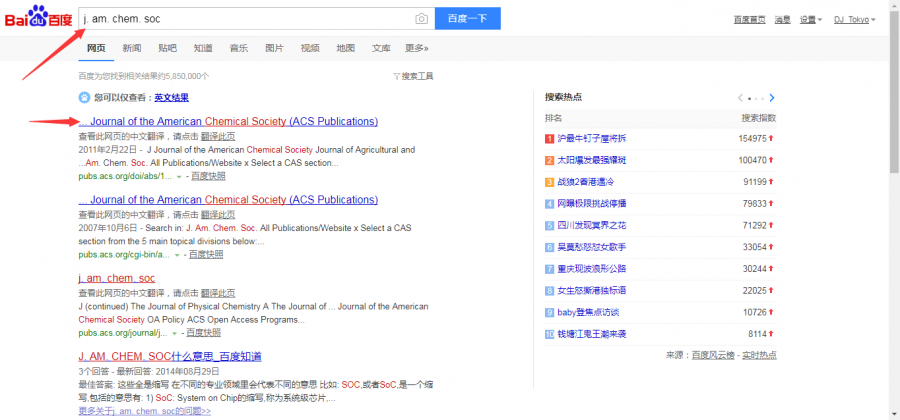Click the scrollbar down arrow
This screenshot has height=420, width=900.
pos(894,414)
